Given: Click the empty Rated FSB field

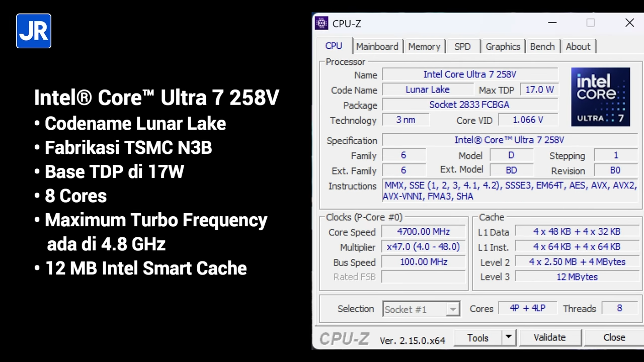Looking at the screenshot, I should (x=424, y=277).
